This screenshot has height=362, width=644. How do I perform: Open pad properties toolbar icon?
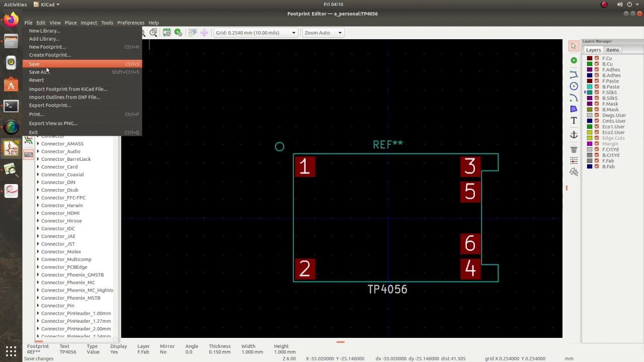[x=178, y=33]
